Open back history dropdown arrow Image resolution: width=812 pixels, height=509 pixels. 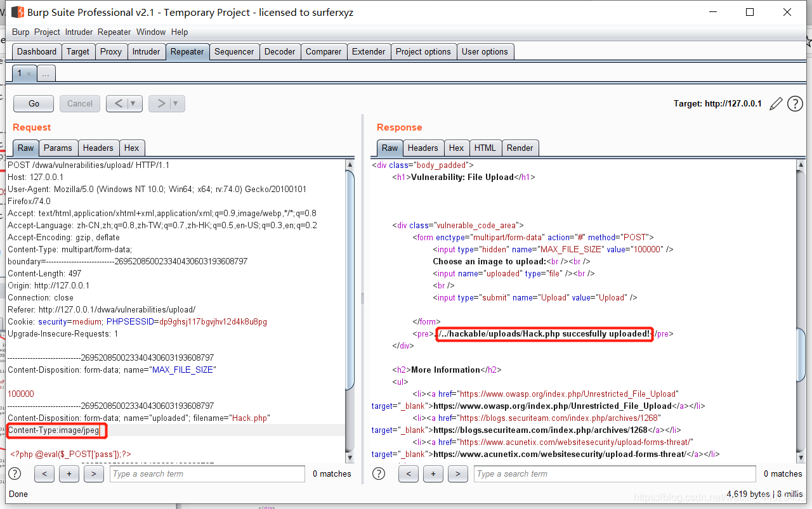coord(134,103)
